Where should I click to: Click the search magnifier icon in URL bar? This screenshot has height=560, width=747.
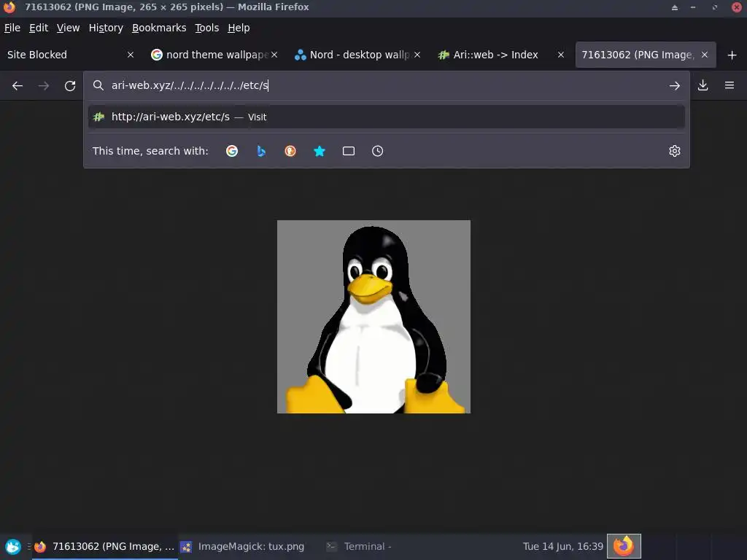98,85
